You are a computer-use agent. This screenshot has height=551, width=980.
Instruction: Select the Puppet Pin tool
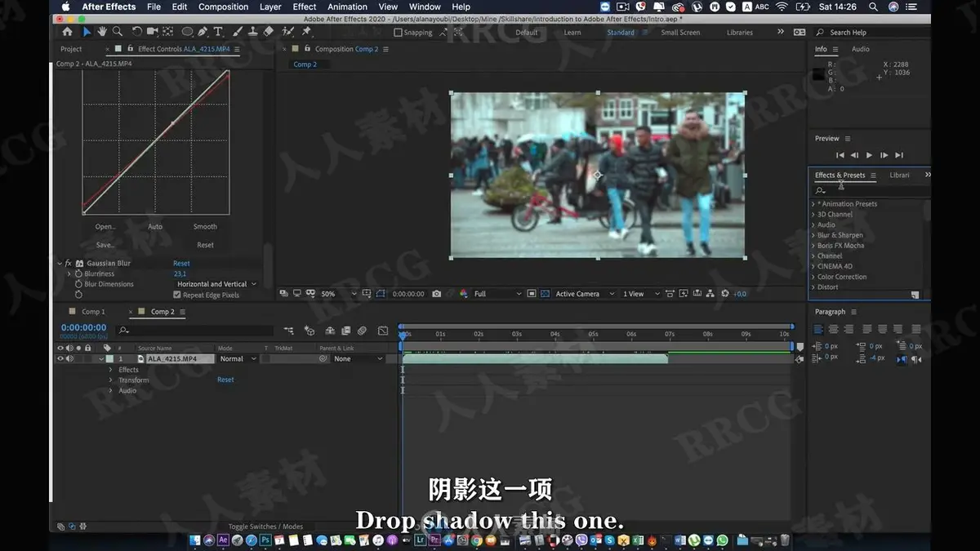click(306, 32)
